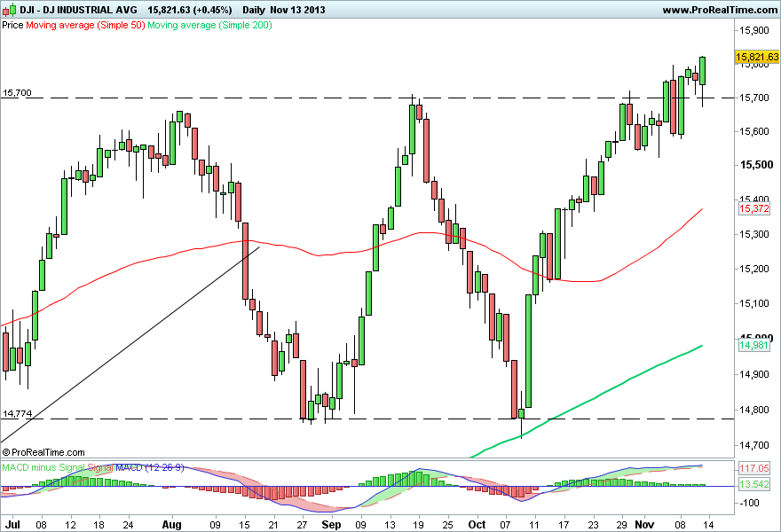Click the red 15,372 moving average tag
The image size is (781, 532).
(x=753, y=208)
